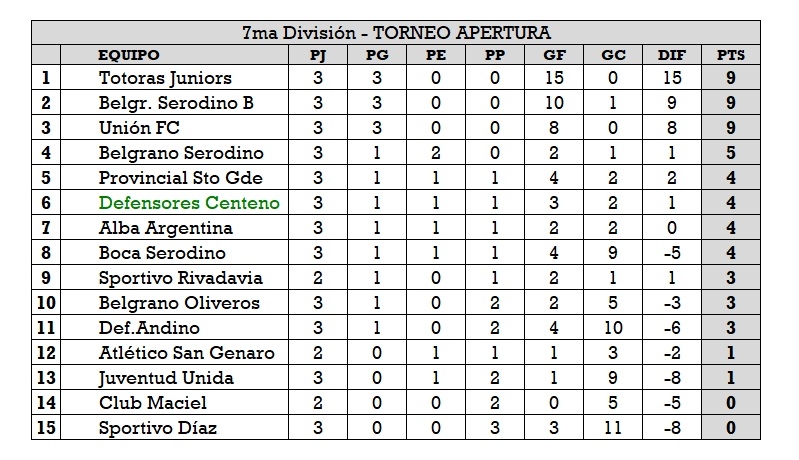
Task: Click the PJ column header
Action: (x=319, y=55)
